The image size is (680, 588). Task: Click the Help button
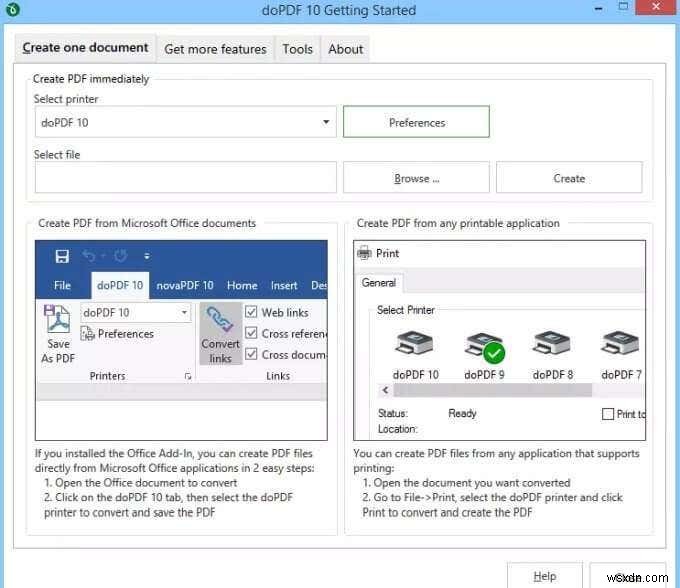click(x=545, y=576)
